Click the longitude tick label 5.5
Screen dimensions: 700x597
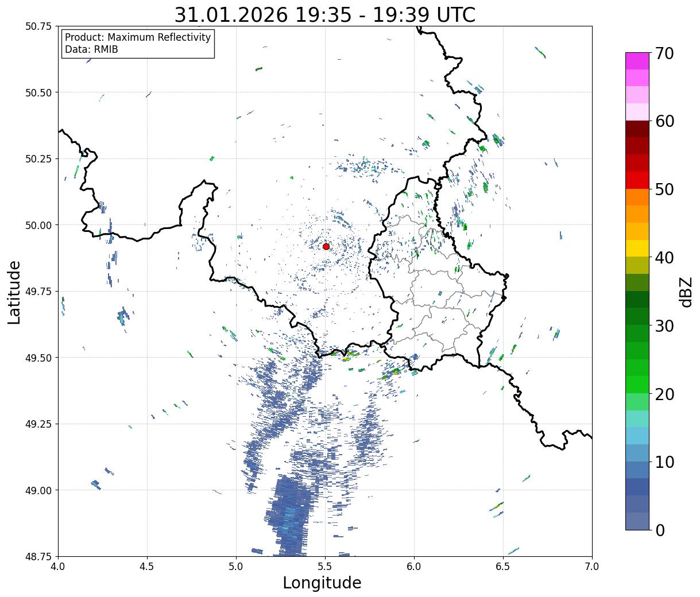pos(325,567)
